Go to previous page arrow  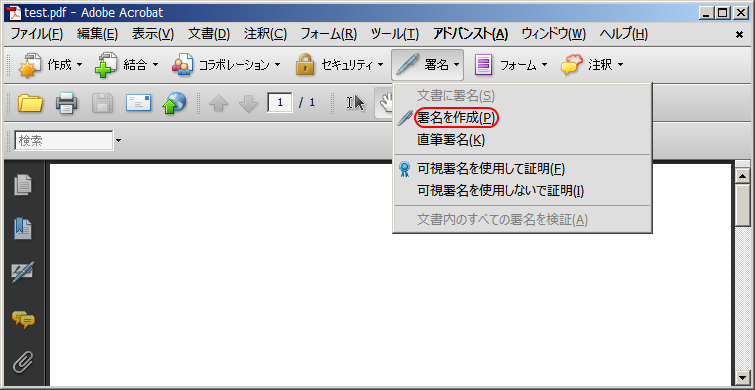click(x=218, y=103)
